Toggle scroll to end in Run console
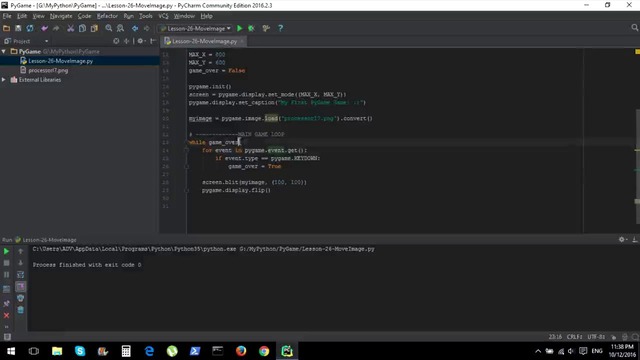 (20, 287)
